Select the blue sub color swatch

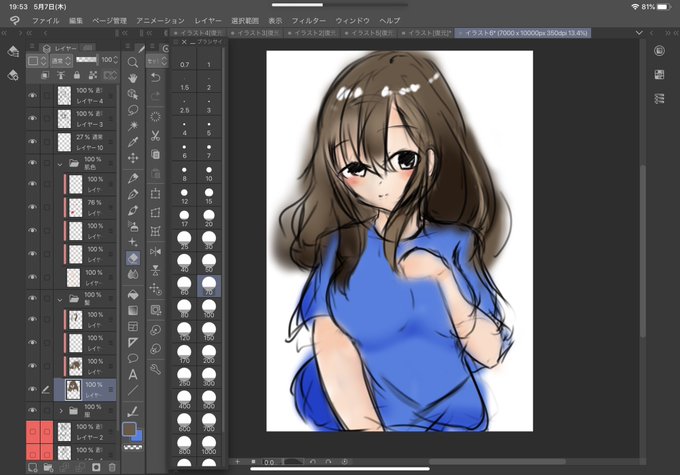138,436
